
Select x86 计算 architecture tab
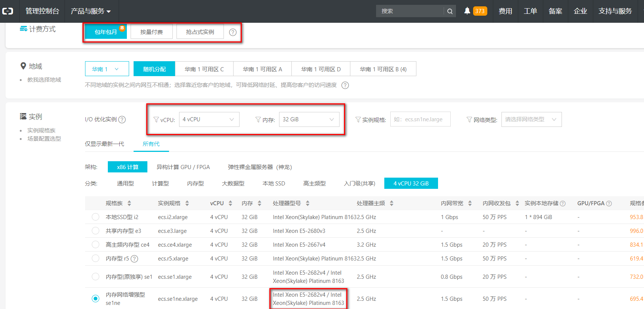pos(128,167)
